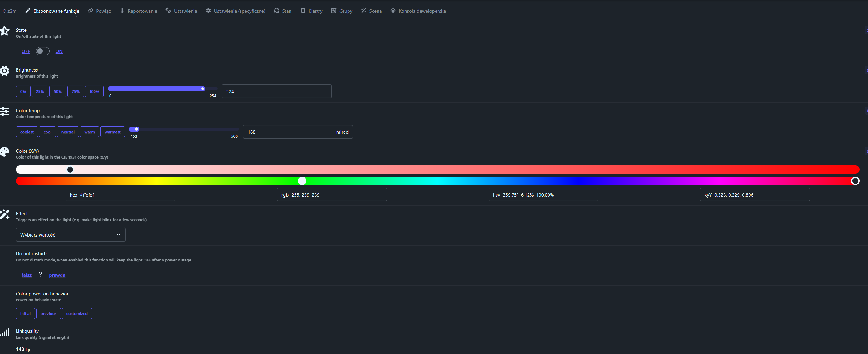This screenshot has height=354, width=868.
Task: Click the bug icon of Konsola deweloperska
Action: (393, 11)
